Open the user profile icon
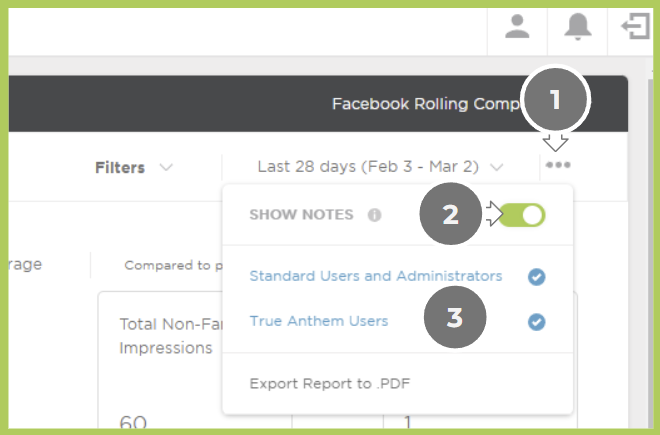The height and width of the screenshot is (435, 660). click(517, 28)
